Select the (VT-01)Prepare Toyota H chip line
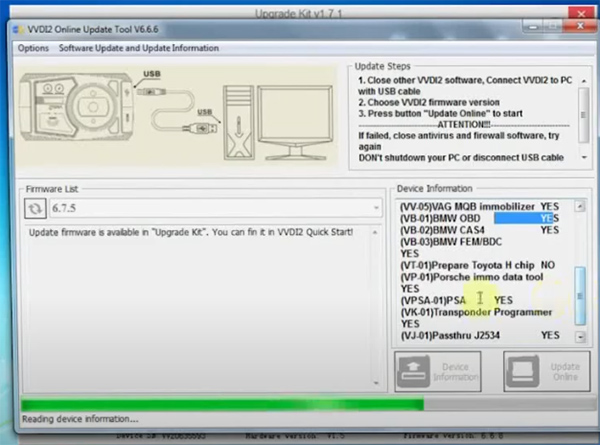The image size is (600, 445). click(x=477, y=265)
